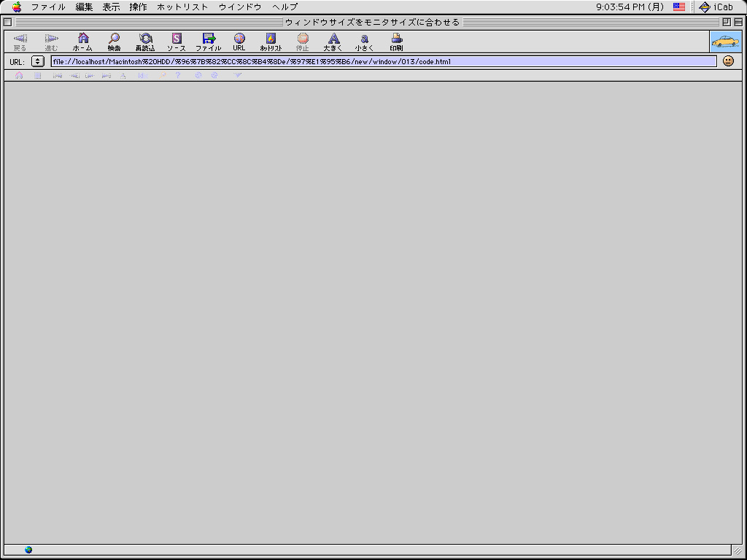The height and width of the screenshot is (560, 747).
Task: Increase text size with 大きく
Action: click(x=333, y=42)
